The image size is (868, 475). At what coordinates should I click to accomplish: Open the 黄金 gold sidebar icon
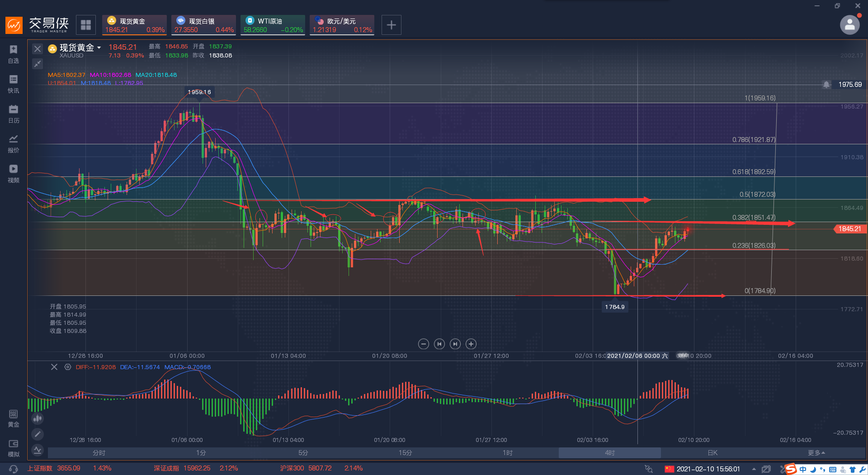pos(14,418)
